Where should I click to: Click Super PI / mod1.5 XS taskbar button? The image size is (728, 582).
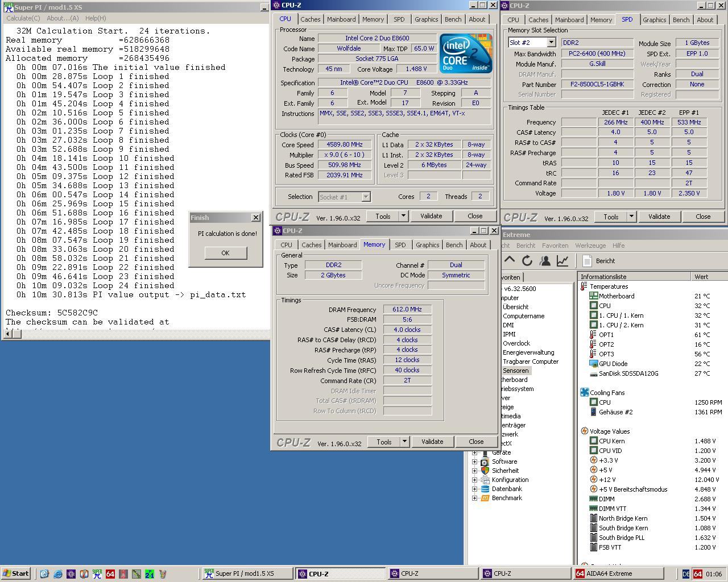(x=248, y=573)
